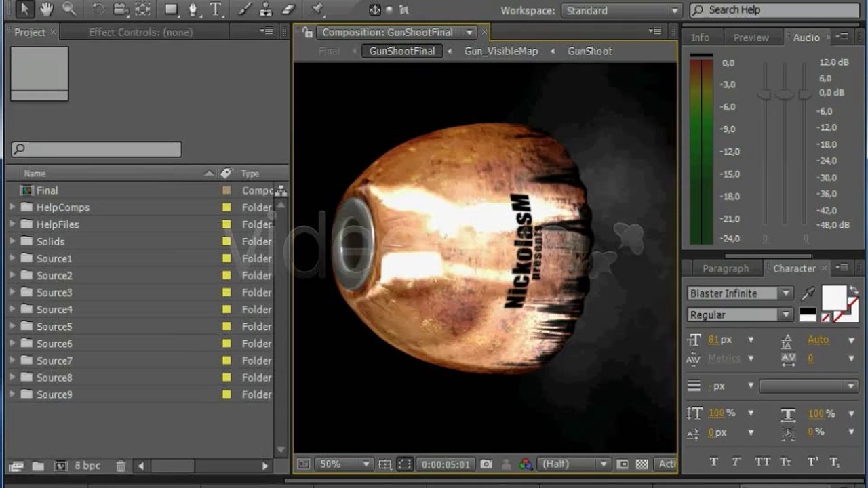The width and height of the screenshot is (868, 488).
Task: Switch to the Info tab
Action: coord(700,37)
